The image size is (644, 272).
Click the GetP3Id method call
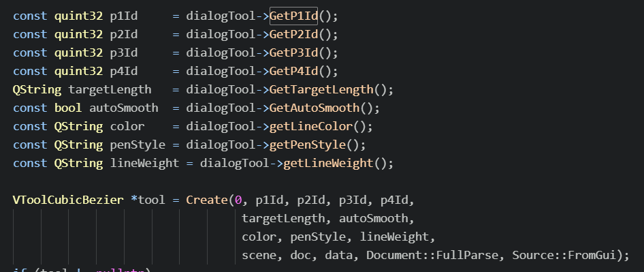click(x=293, y=53)
